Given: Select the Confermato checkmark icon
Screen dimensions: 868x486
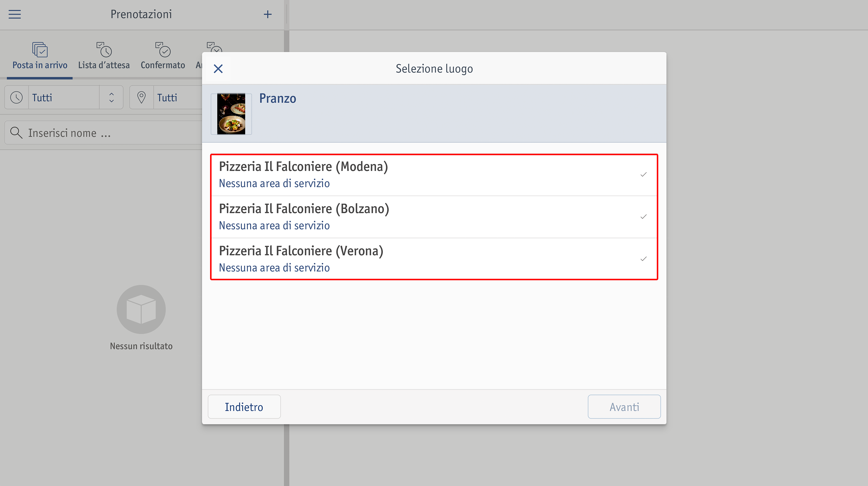Looking at the screenshot, I should point(163,50).
